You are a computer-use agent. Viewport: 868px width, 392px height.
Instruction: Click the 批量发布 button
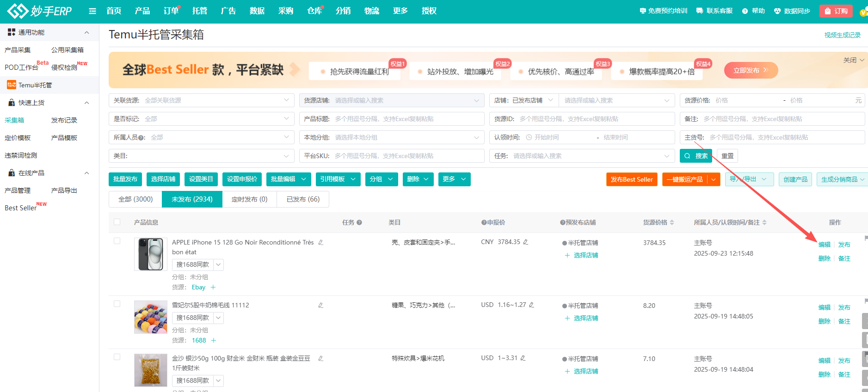coord(125,179)
